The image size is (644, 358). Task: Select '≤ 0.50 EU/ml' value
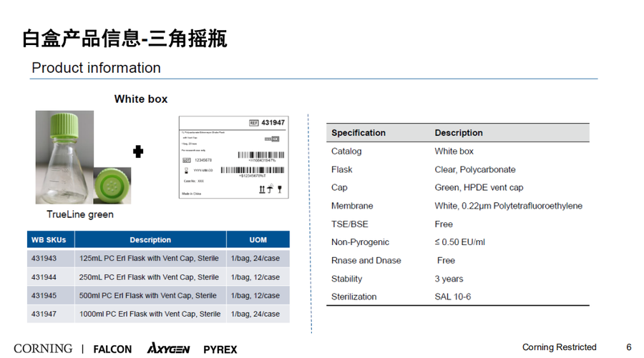[459, 242]
